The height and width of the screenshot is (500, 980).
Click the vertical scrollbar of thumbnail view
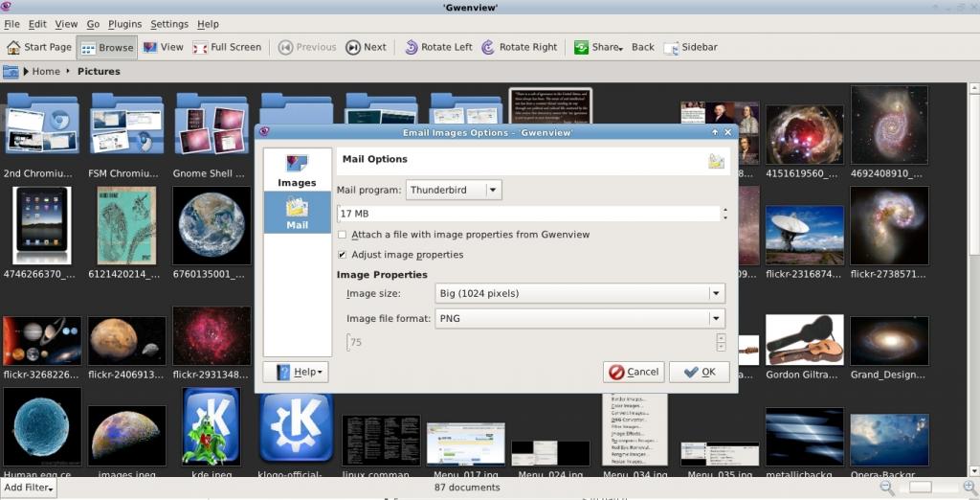pyautogui.click(x=973, y=279)
